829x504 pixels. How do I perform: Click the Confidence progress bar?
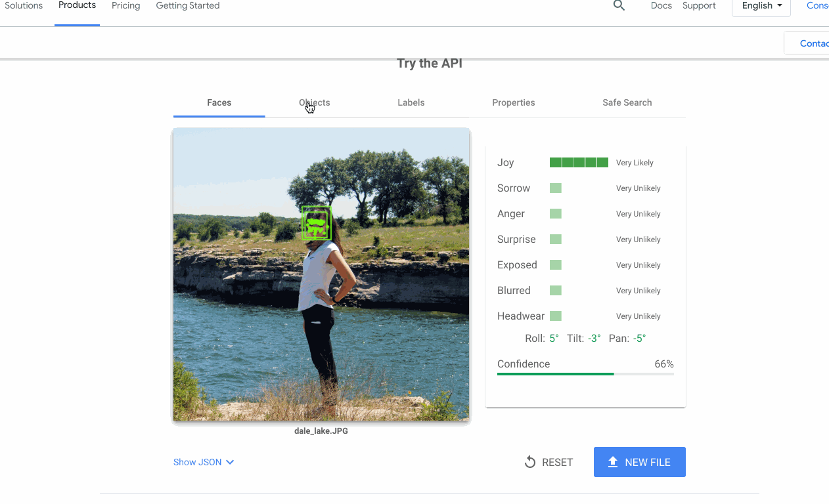click(x=585, y=373)
